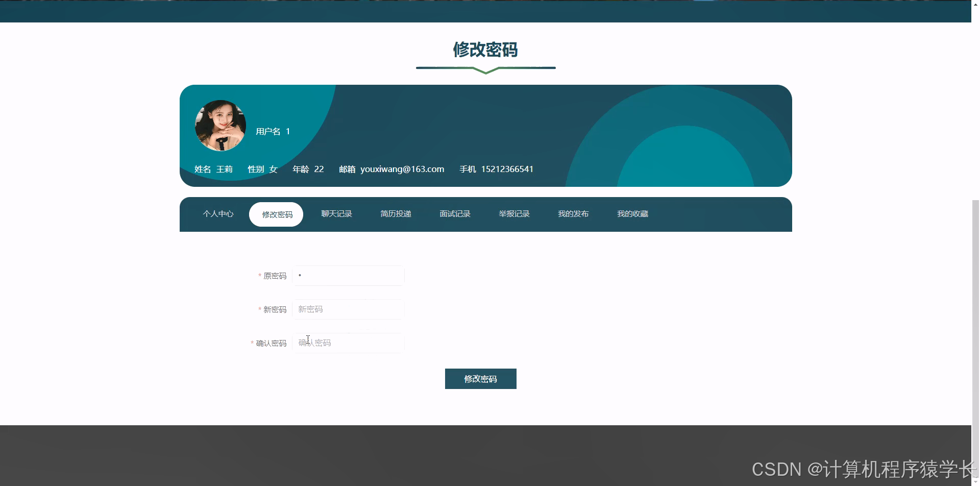Click inside the 原密码 input field

(x=348, y=275)
